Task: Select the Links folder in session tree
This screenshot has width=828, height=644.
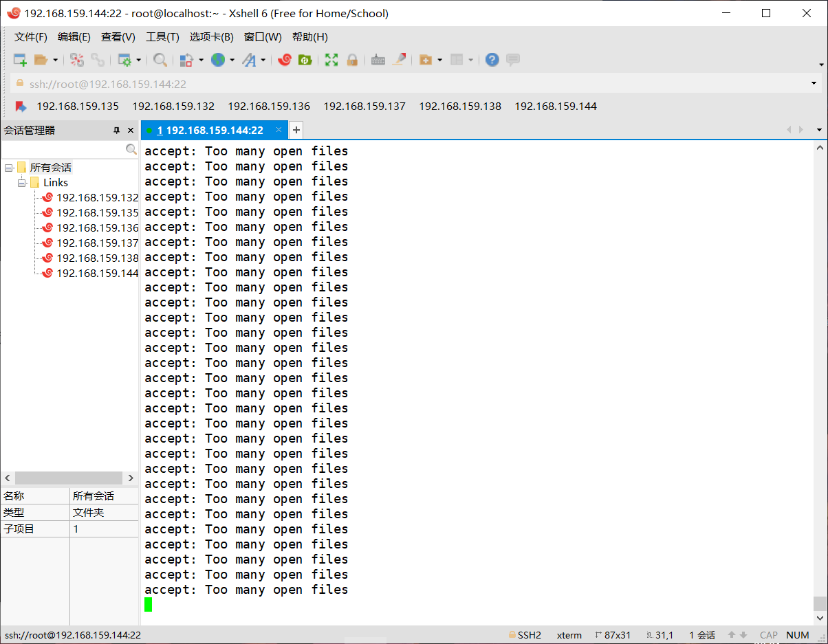Action: point(56,183)
